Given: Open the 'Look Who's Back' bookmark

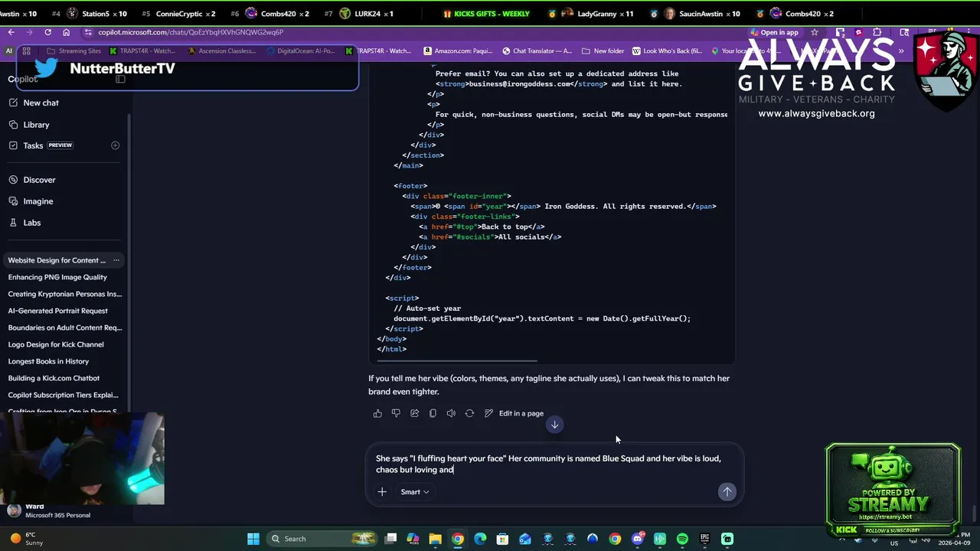Looking at the screenshot, I should pos(667,51).
